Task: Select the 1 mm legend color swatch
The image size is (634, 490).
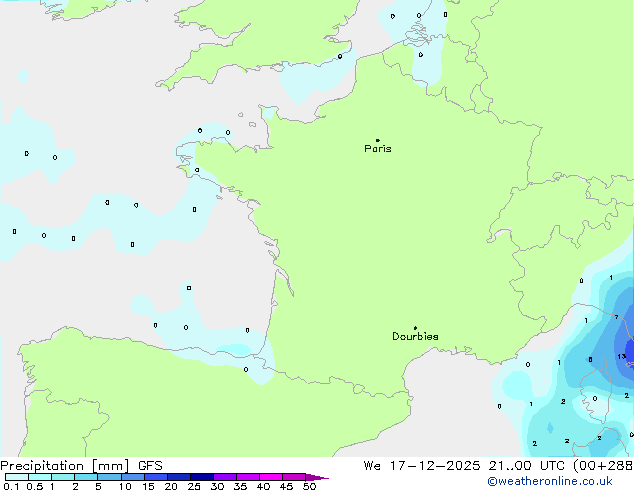Action: [x=63, y=477]
